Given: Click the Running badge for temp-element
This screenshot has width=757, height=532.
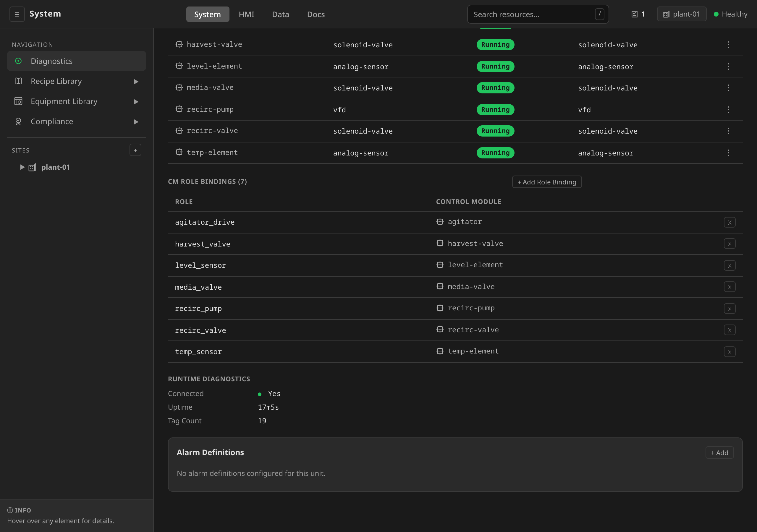Looking at the screenshot, I should point(495,153).
